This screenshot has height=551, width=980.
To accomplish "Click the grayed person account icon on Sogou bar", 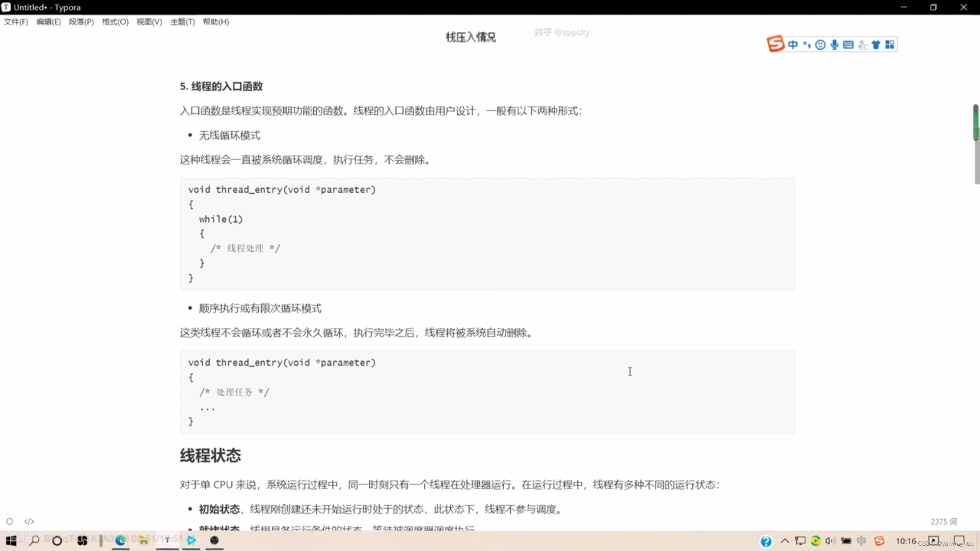I will click(x=862, y=44).
